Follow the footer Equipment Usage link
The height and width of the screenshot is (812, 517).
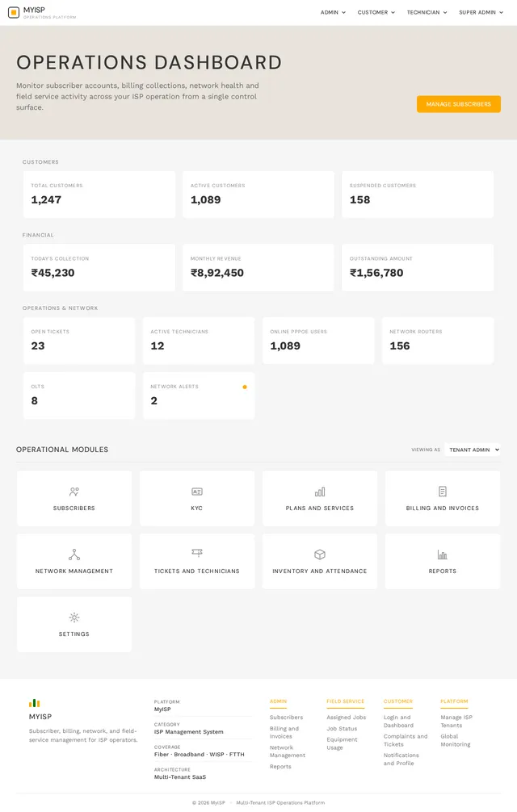[x=342, y=743]
